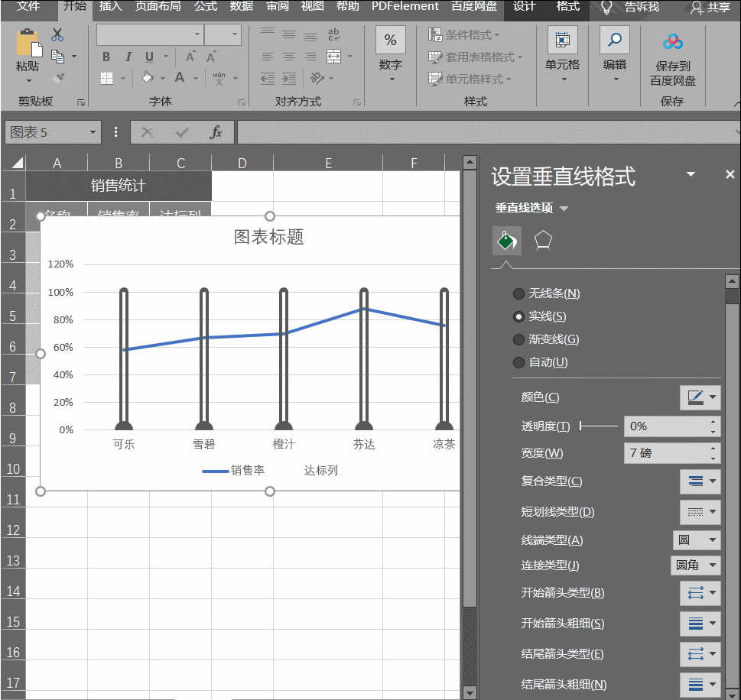The height and width of the screenshot is (700, 741).
Task: Click the Cells group icon
Action: click(x=562, y=41)
